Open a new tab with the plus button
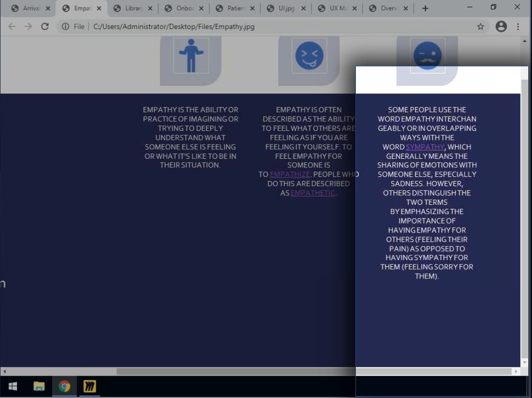 (425, 9)
